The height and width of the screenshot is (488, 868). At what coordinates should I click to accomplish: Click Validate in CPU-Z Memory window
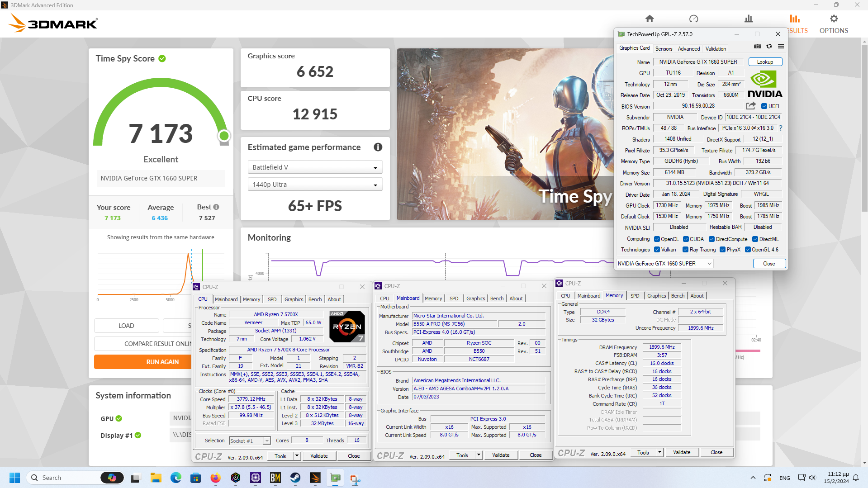(681, 452)
